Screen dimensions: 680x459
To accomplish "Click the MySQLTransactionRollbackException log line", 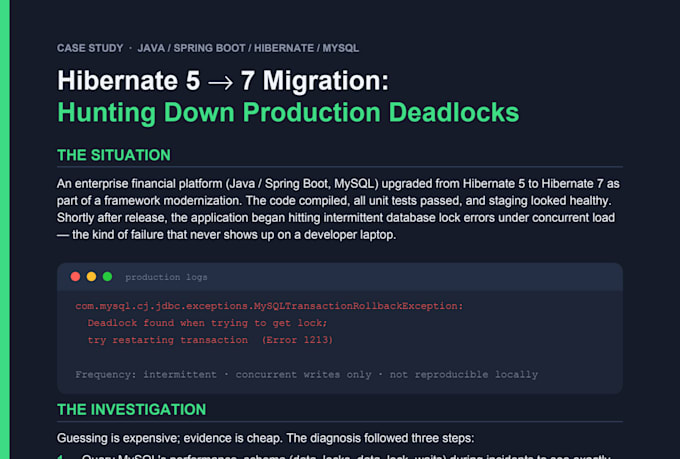I will [269, 306].
